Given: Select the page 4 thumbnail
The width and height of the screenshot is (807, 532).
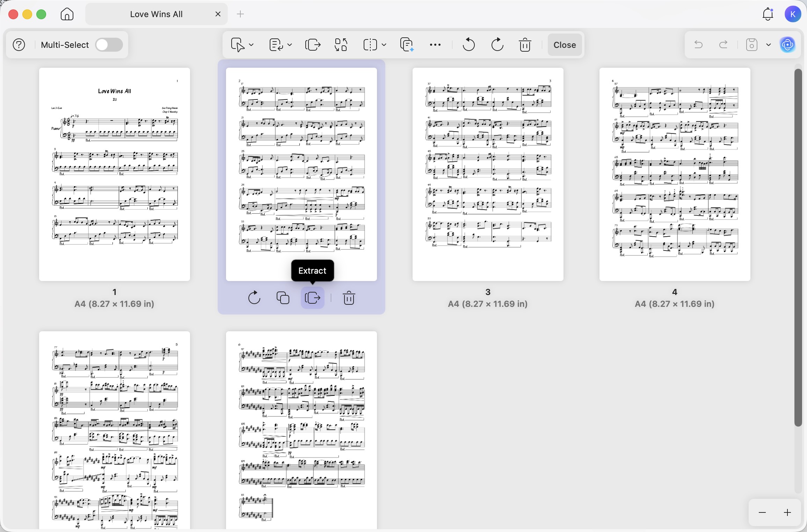Looking at the screenshot, I should 675,174.
